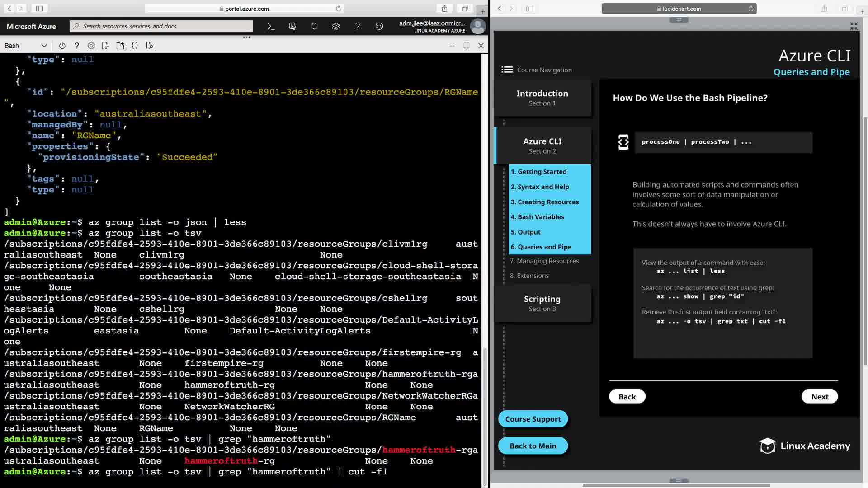Expand the Introduction Section 1 panel
Viewport: 868px width, 488px height.
click(x=542, y=98)
